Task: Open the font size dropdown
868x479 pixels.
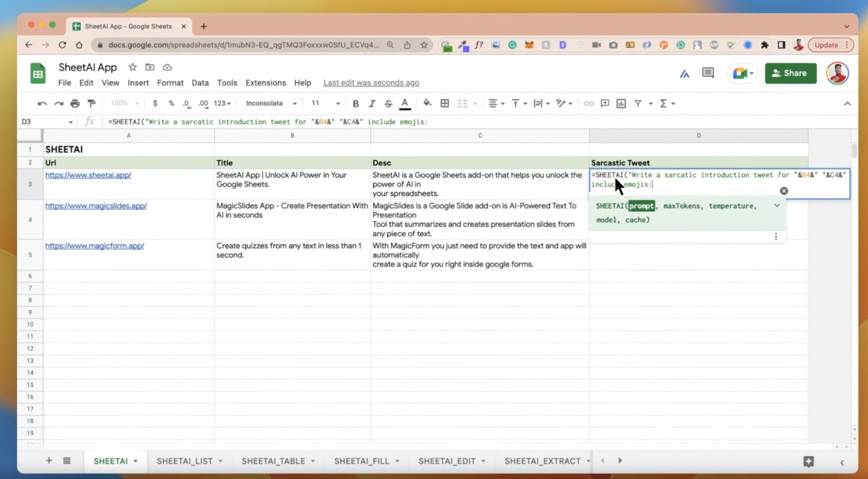Action: [x=325, y=103]
